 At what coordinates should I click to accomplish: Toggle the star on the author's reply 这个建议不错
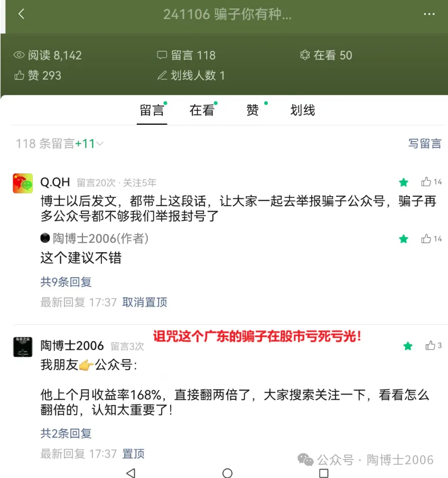(404, 238)
